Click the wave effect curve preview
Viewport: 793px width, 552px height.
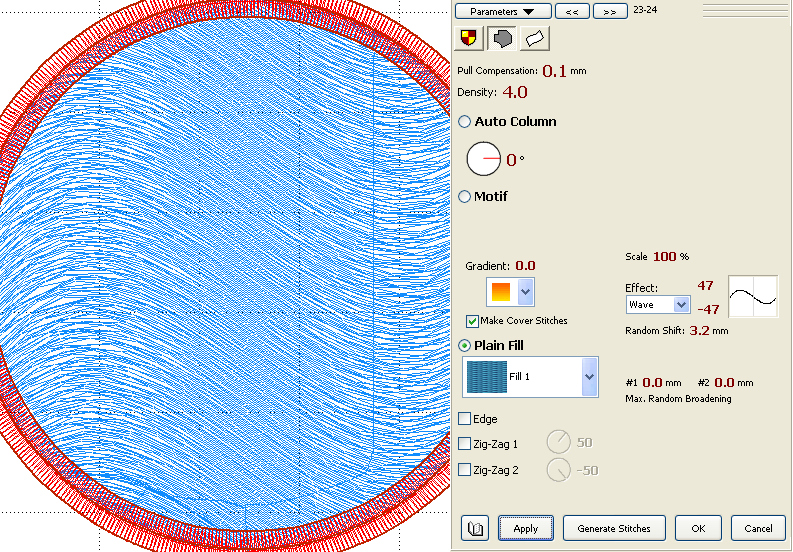click(x=753, y=296)
